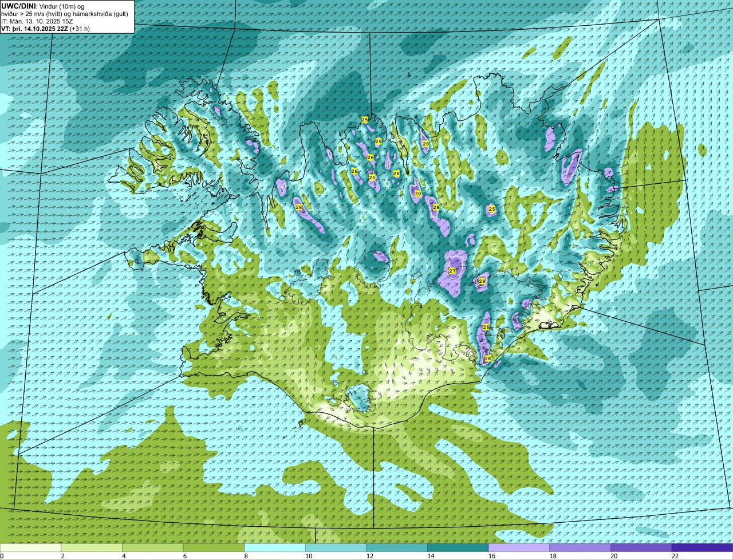Click the '(+31 h)' forecast offset text
The width and height of the screenshot is (733, 560).
(80, 29)
